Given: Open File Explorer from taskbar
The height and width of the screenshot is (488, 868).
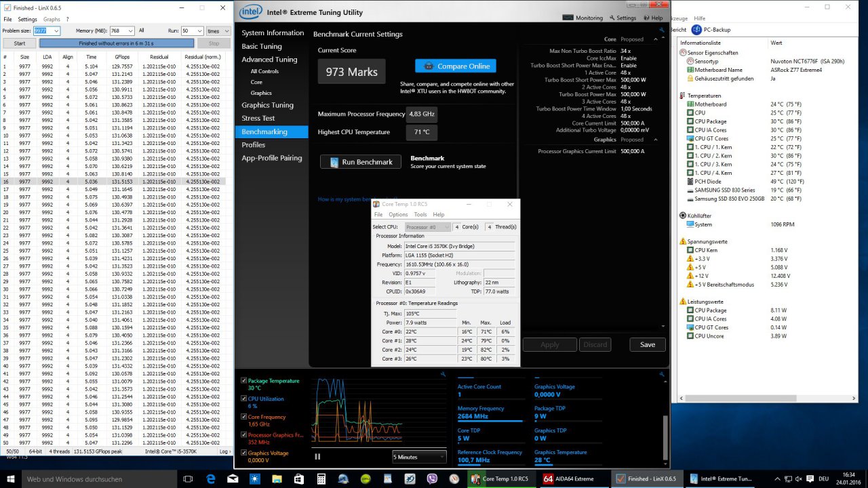Looking at the screenshot, I should 277,479.
